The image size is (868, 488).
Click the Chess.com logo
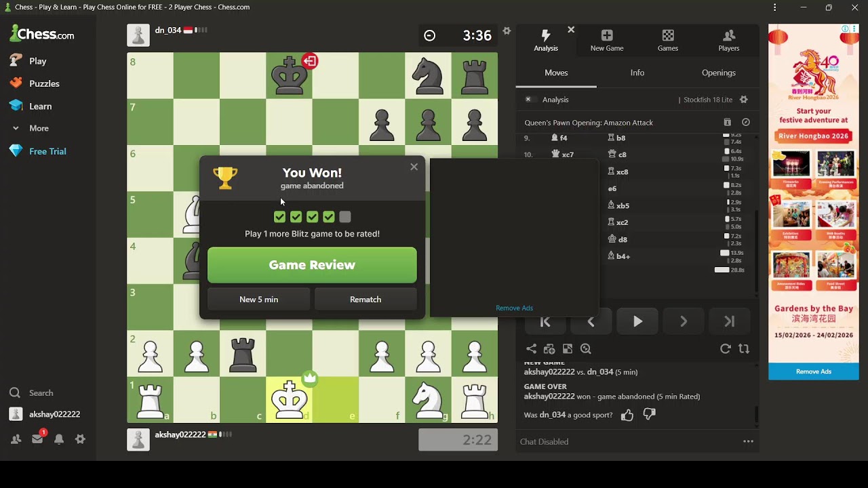point(42,34)
